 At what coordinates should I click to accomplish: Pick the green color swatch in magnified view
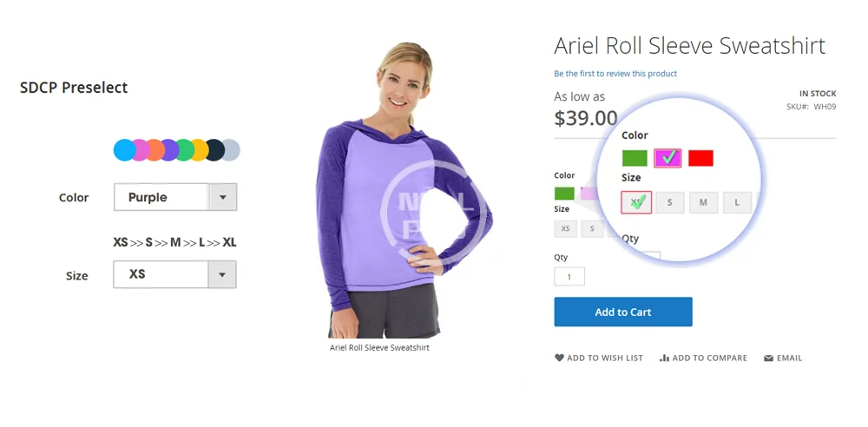coord(635,159)
